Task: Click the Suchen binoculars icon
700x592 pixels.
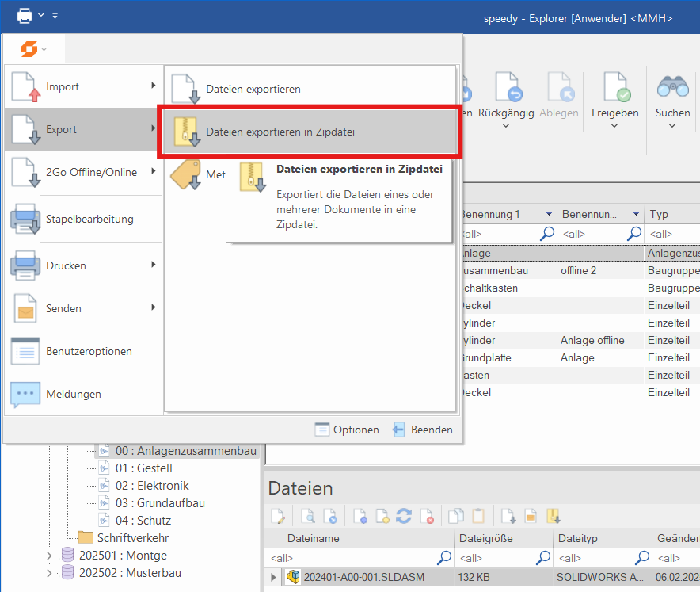Action: coord(672,87)
